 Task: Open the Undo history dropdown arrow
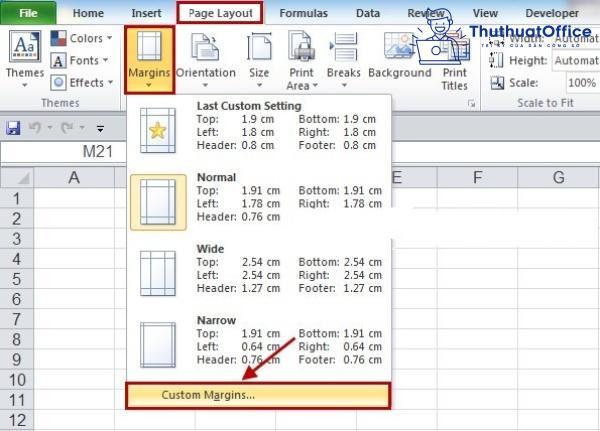tap(49, 127)
